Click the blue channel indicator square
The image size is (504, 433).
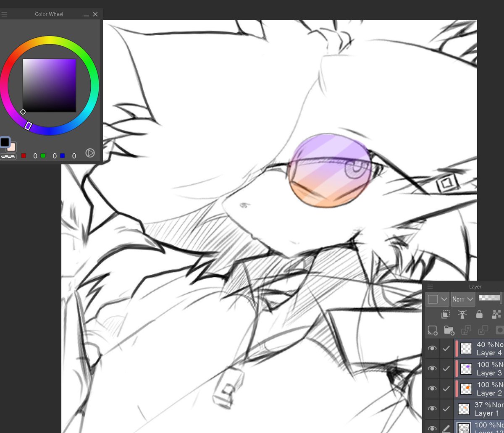tap(62, 156)
